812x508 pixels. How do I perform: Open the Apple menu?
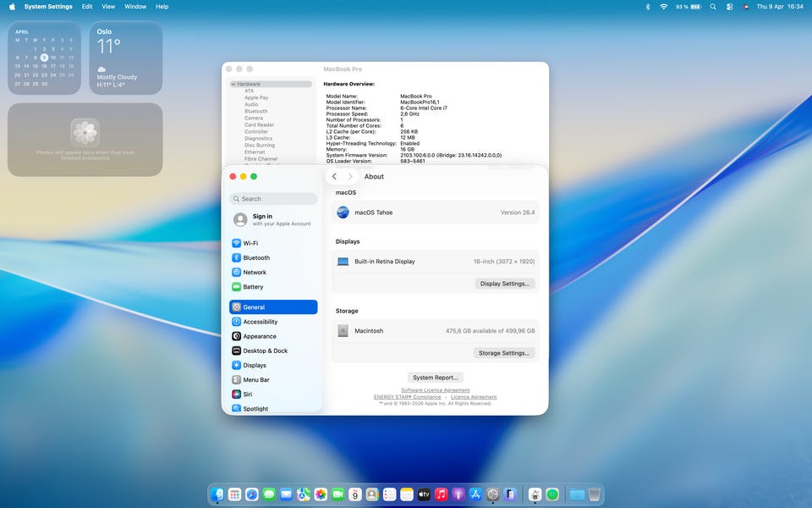(x=12, y=7)
